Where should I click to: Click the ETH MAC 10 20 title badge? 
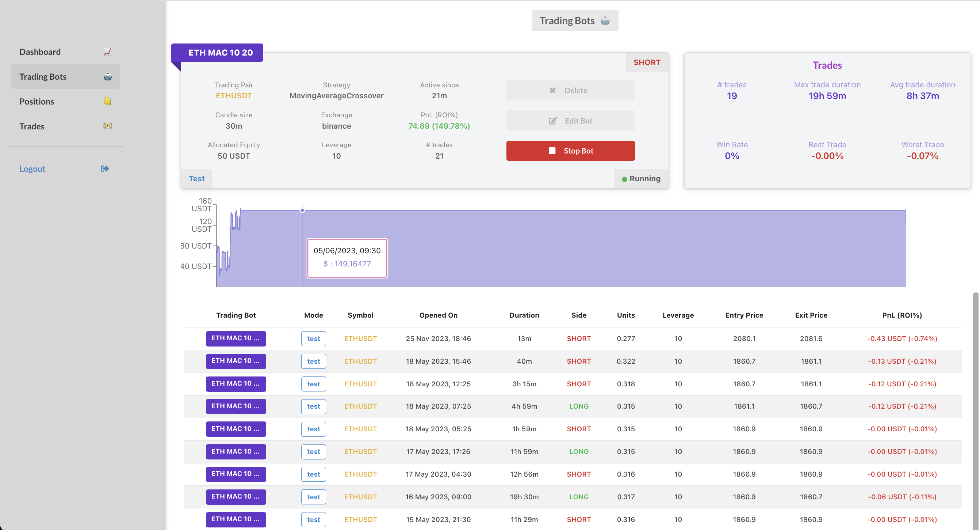(220, 53)
